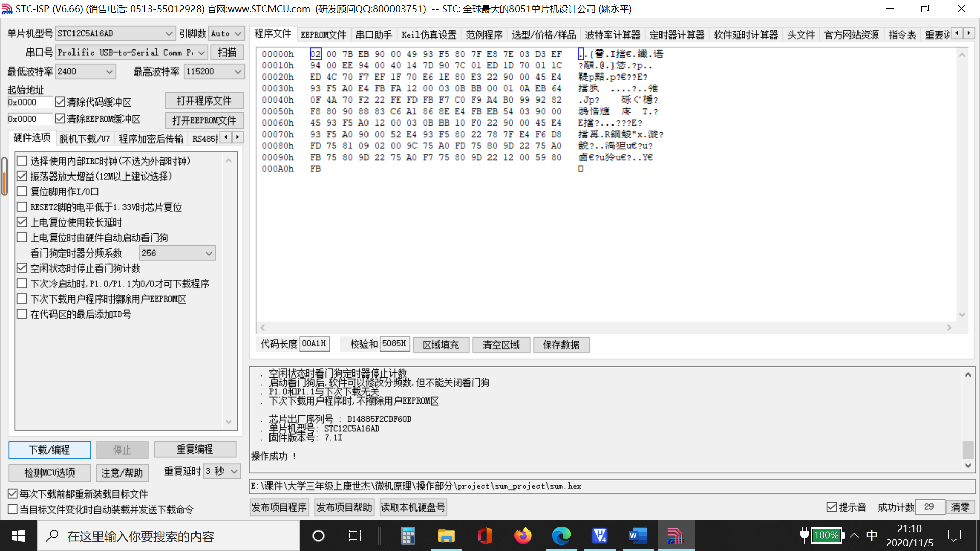Switch to the 串口助手 tab
This screenshot has width=980, height=551.
click(x=374, y=34)
